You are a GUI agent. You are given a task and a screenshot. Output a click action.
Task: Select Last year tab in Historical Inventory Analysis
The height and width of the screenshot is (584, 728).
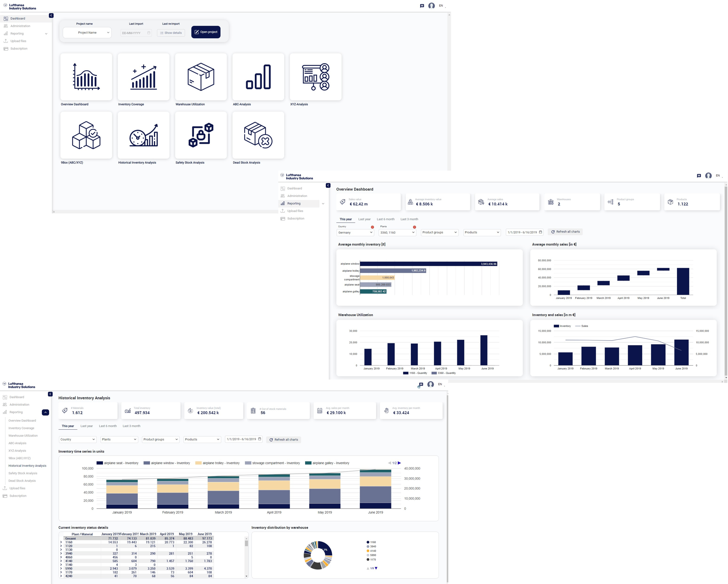pos(87,426)
